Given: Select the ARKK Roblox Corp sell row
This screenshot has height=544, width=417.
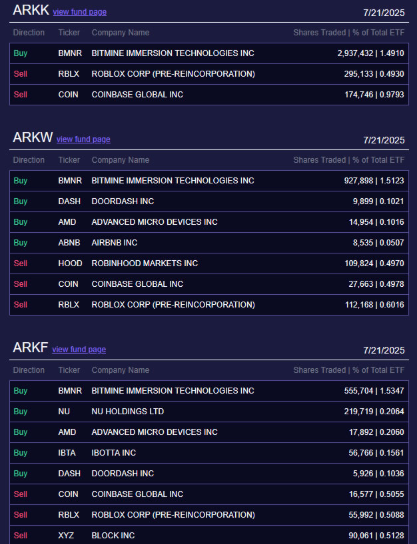Looking at the screenshot, I should click(x=209, y=74).
